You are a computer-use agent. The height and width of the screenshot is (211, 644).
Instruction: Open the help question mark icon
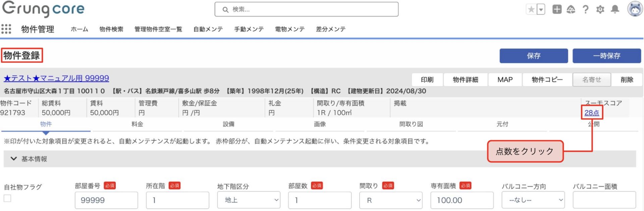pyautogui.click(x=586, y=9)
